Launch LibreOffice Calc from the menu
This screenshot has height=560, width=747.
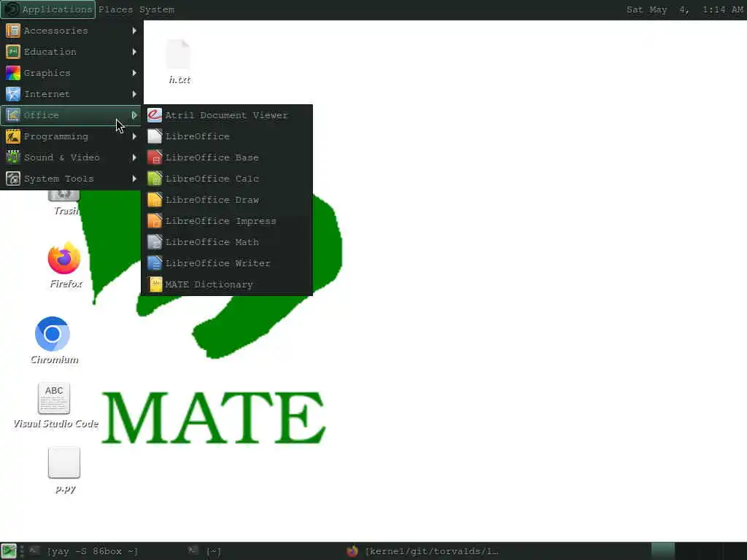pos(228,179)
